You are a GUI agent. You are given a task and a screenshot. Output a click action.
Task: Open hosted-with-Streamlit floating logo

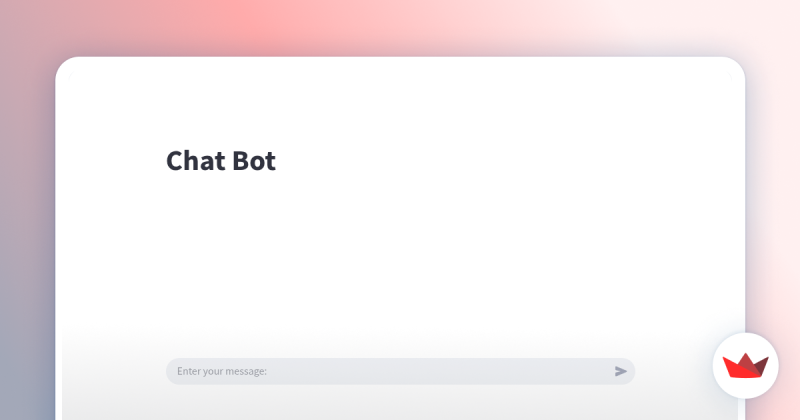[745, 366]
